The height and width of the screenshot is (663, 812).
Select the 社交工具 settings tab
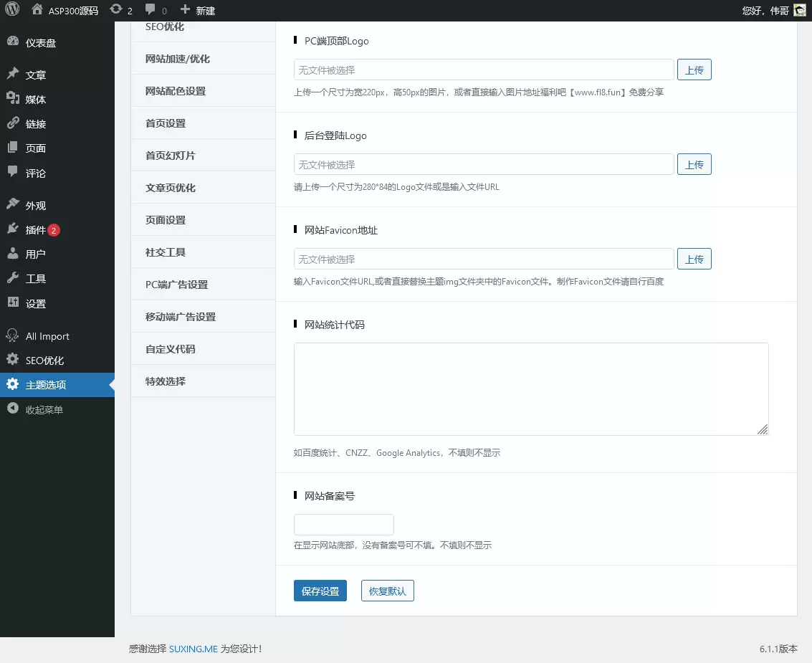[203, 252]
